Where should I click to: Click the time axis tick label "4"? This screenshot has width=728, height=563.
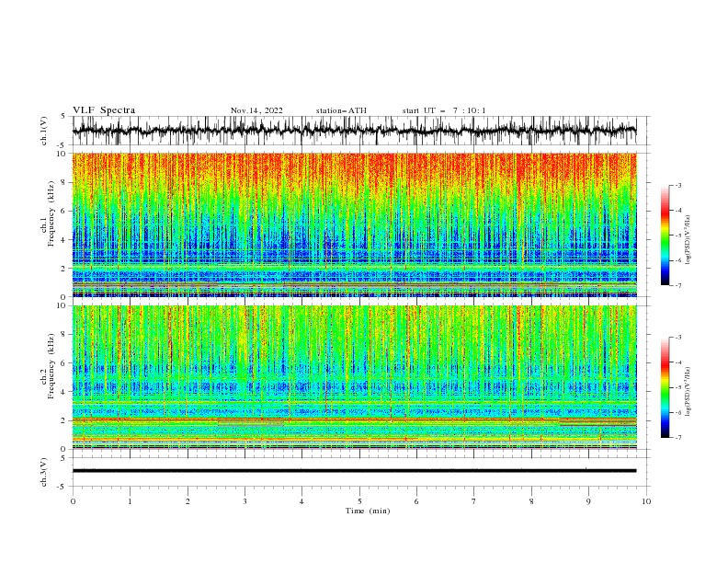point(301,501)
